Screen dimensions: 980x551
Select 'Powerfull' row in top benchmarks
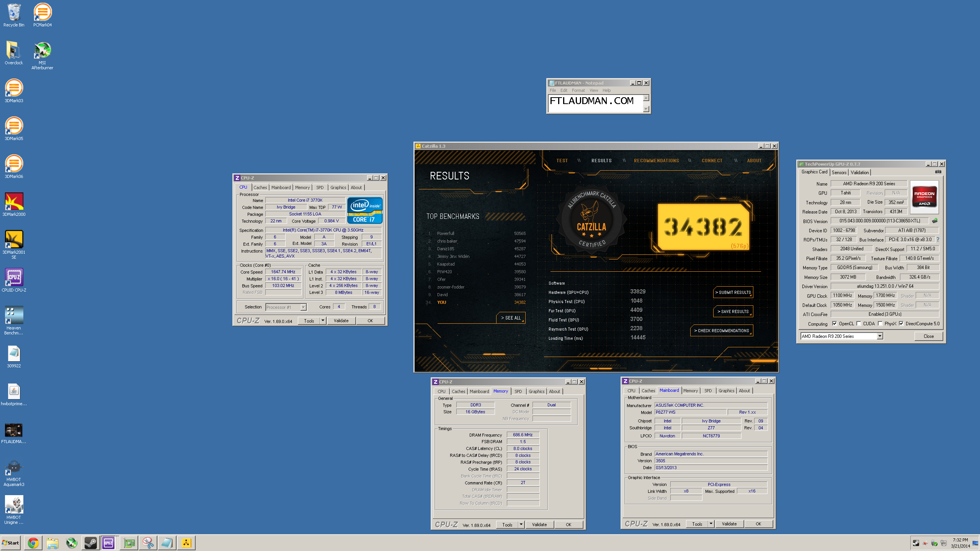476,233
